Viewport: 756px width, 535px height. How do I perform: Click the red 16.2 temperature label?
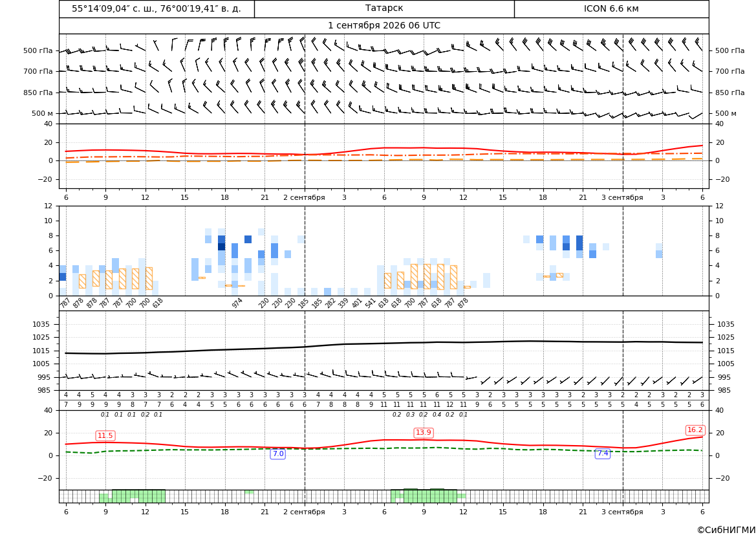point(695,430)
